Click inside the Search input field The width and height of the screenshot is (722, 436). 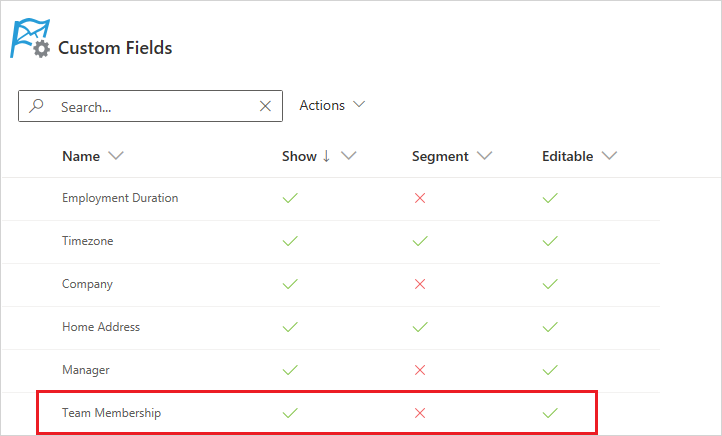tap(150, 106)
